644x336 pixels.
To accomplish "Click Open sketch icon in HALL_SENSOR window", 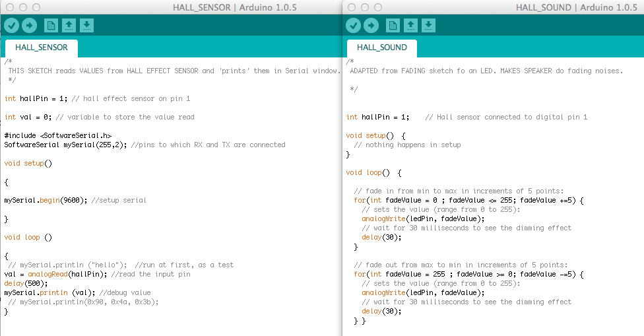I will pyautogui.click(x=69, y=26).
